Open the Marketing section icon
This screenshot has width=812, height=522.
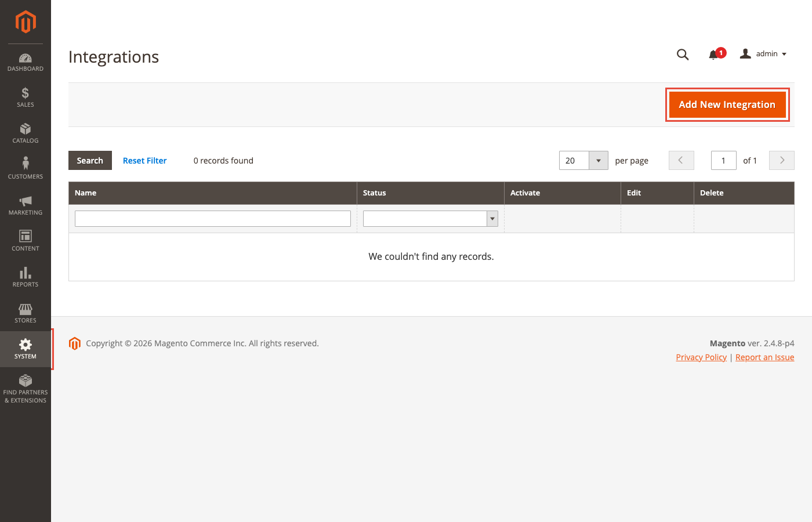point(25,205)
